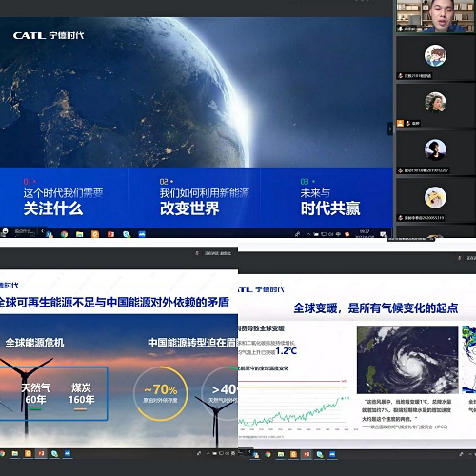Open Chrome in the top screenshot's taskbar
This screenshot has width=476, height=476.
[65, 234]
